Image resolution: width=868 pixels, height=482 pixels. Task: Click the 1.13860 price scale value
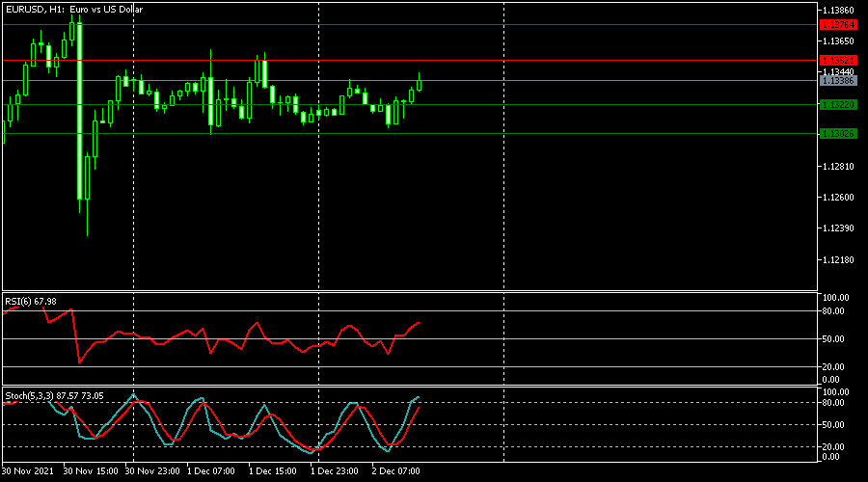point(838,11)
